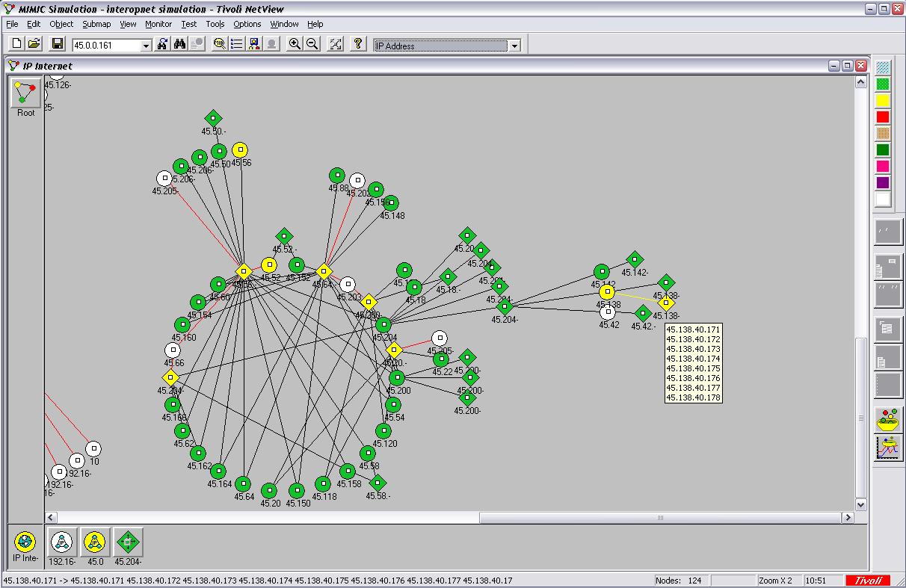Open the Find binoculars icon on the toolbar
Image resolution: width=906 pixels, height=588 pixels.
[x=179, y=43]
